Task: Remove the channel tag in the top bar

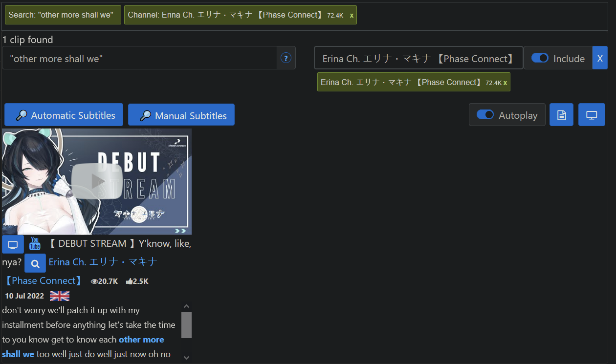Action: (352, 15)
